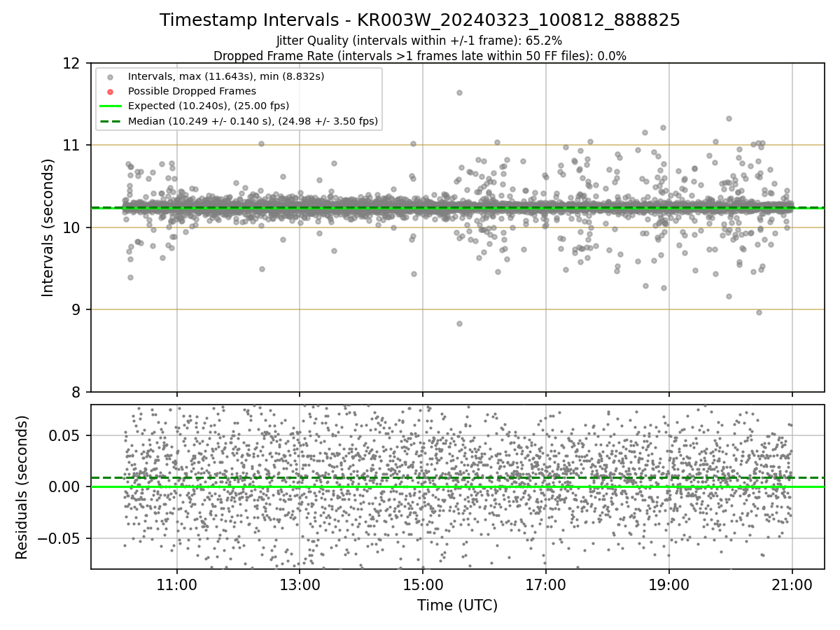Click the 19:00 x-axis tick label
The width and height of the screenshot is (840, 630).
click(x=669, y=584)
